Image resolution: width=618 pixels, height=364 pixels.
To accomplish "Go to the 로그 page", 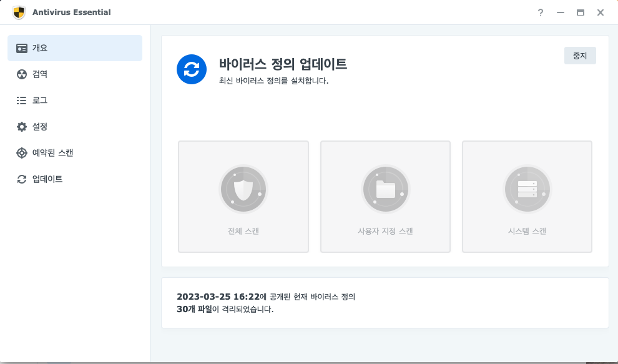I will 75,101.
